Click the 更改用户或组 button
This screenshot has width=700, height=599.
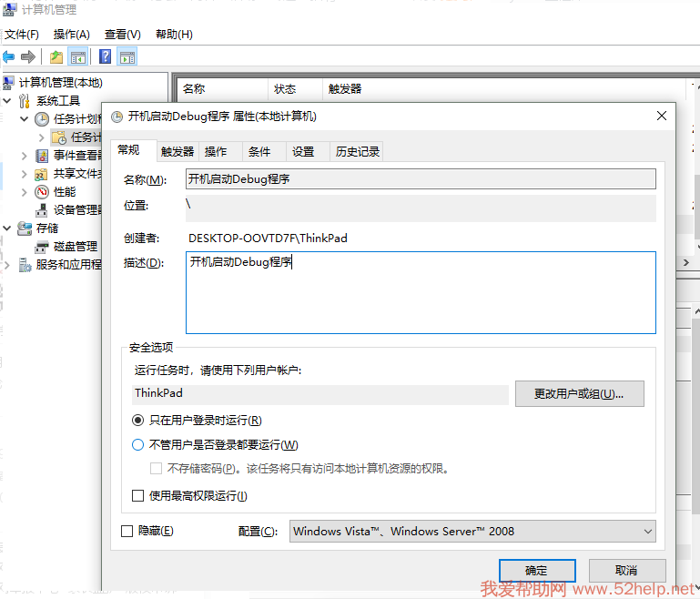pyautogui.click(x=579, y=394)
